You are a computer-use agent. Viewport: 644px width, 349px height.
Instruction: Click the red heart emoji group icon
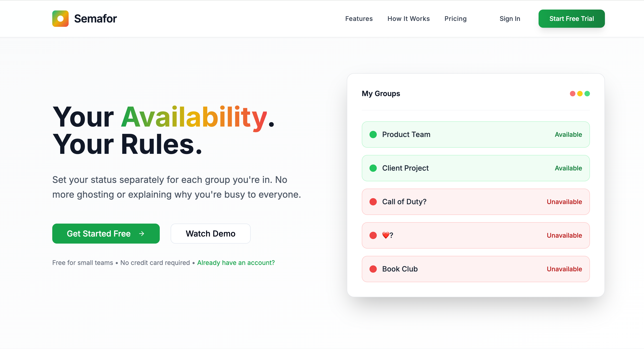point(385,235)
